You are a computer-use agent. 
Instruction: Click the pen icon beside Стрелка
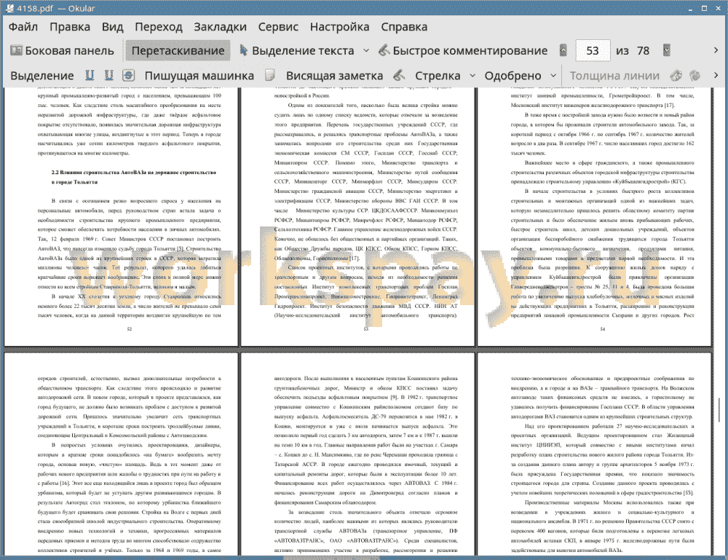(399, 75)
